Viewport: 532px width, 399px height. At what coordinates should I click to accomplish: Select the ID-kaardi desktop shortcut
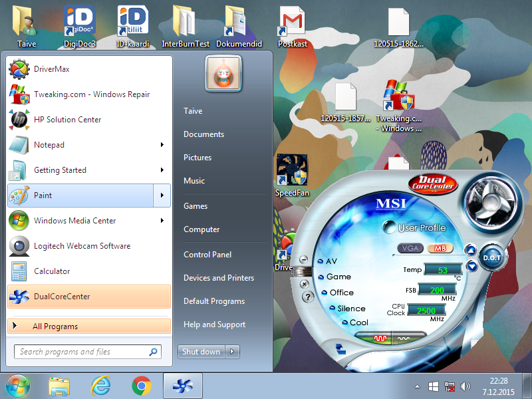point(132,27)
